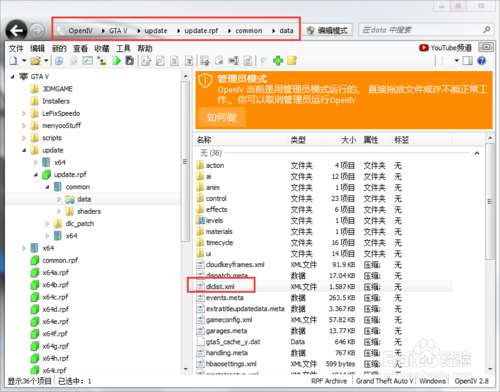This screenshot has height=392, width=500.
Task: Select the 3DMGAME folder in tree
Action: tap(57, 89)
